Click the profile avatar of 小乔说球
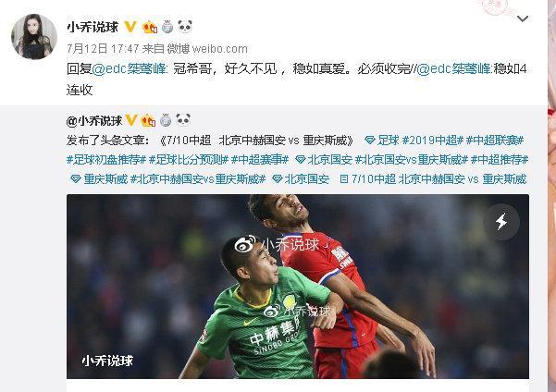Image resolution: width=556 pixels, height=392 pixels. tap(34, 37)
